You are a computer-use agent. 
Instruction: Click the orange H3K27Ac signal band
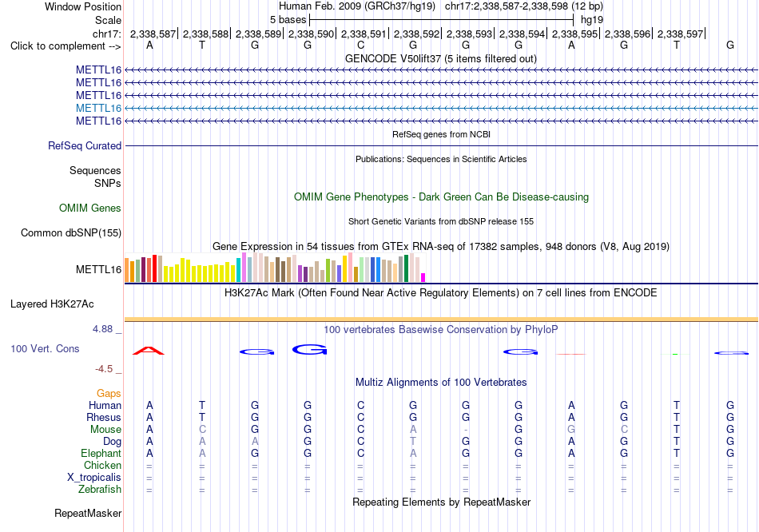(441, 320)
